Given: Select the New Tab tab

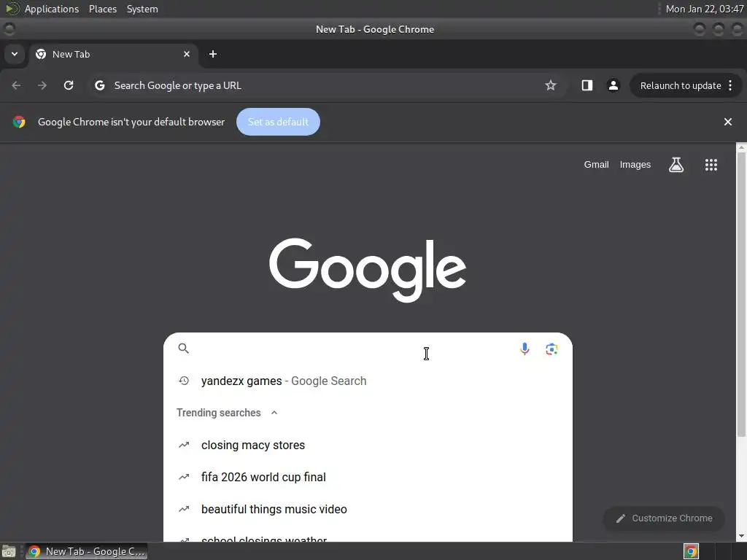Looking at the screenshot, I should tap(113, 54).
